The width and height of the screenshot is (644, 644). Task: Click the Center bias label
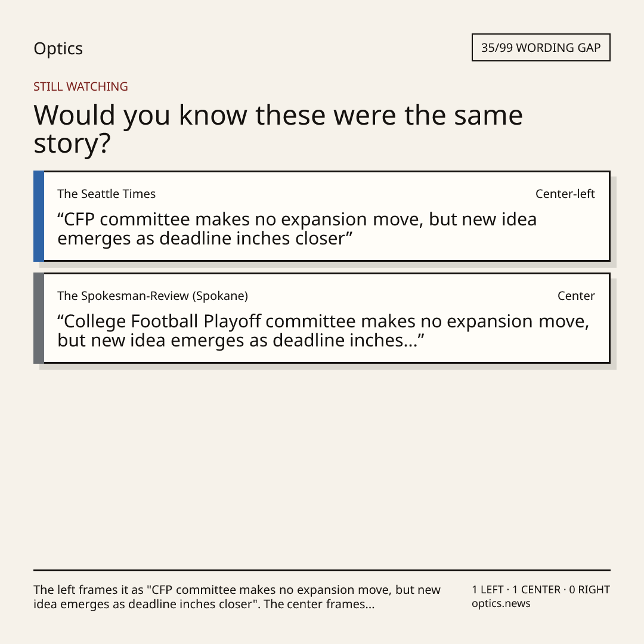point(576,296)
